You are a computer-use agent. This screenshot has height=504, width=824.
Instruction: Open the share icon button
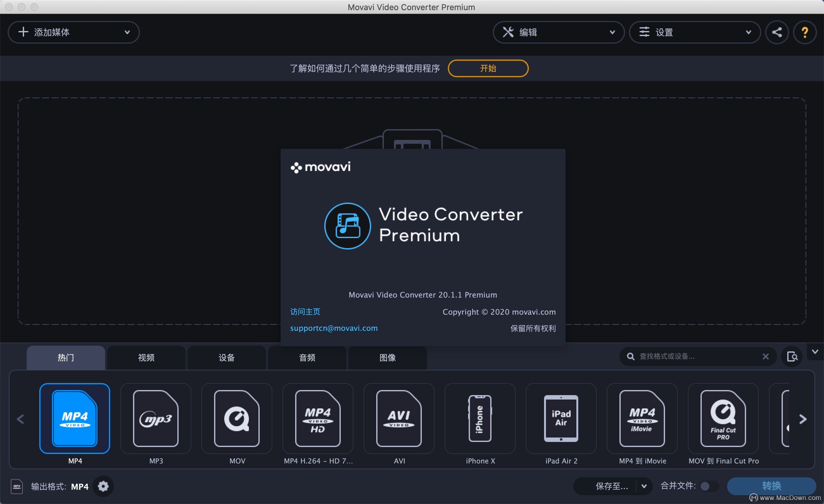point(777,32)
